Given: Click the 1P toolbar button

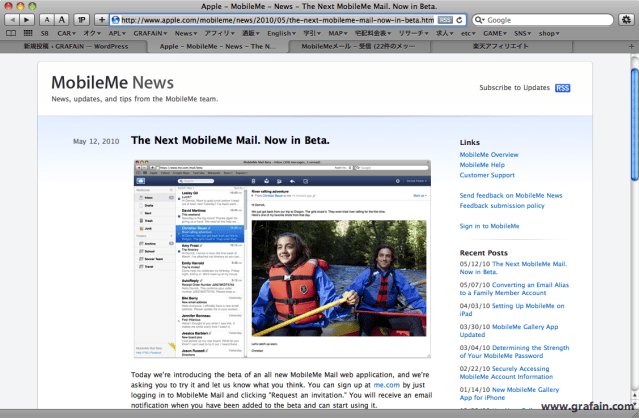Looking at the screenshot, I should 82,20.
